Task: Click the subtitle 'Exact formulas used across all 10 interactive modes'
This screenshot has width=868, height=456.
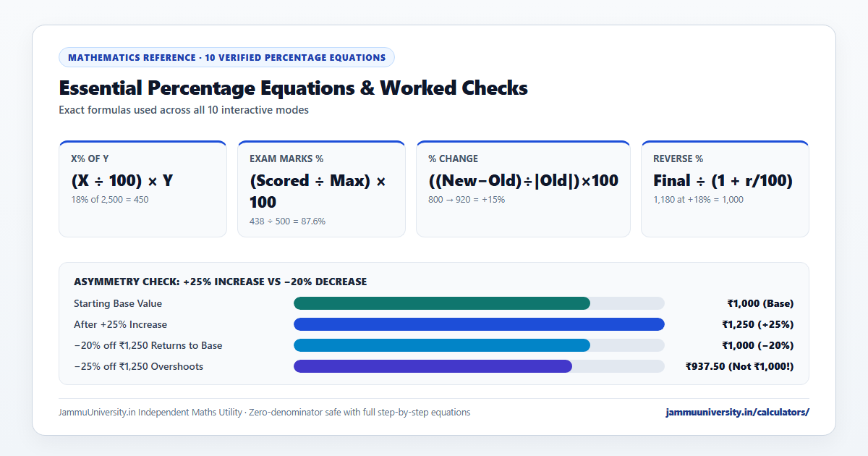Action: (184, 111)
